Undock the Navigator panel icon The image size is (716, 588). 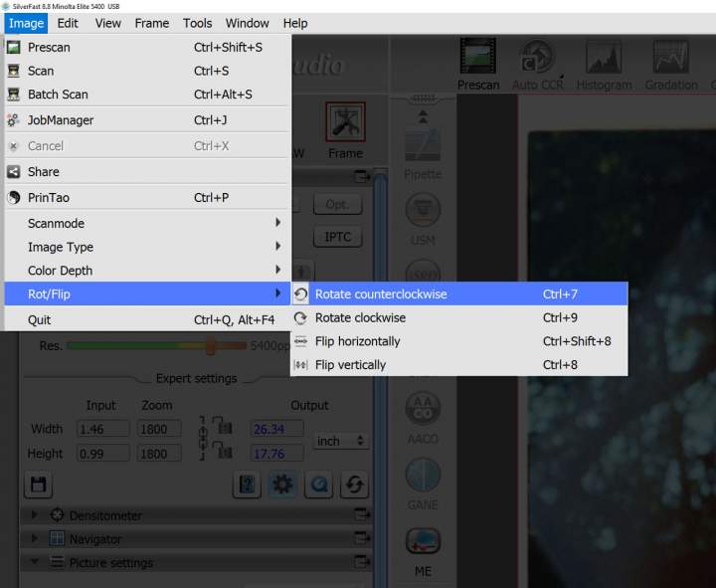362,538
